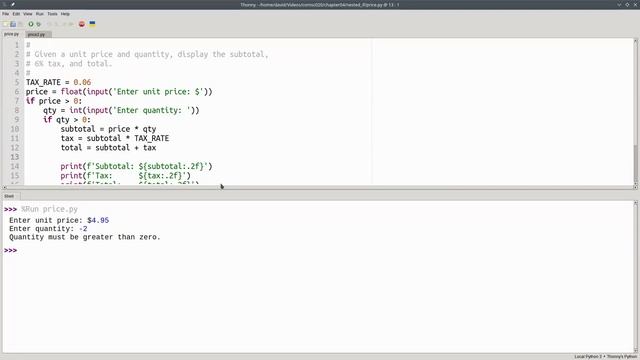Click the 'Enter quantity: ' string on line 8

(152, 111)
